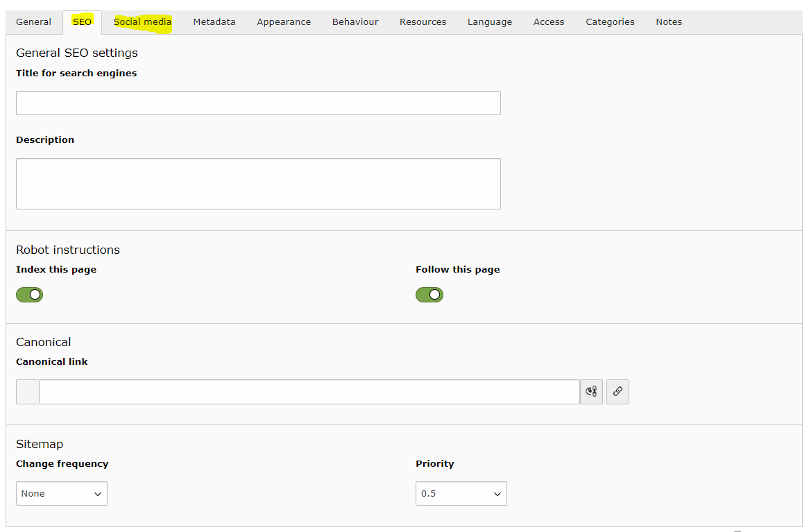
Task: Click the Title for search engines field
Action: point(258,103)
